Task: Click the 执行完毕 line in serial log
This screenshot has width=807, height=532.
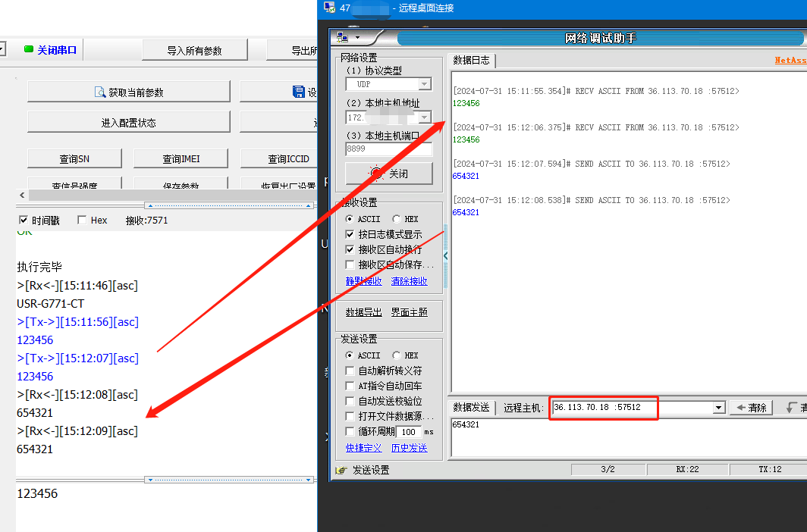Action: point(39,267)
